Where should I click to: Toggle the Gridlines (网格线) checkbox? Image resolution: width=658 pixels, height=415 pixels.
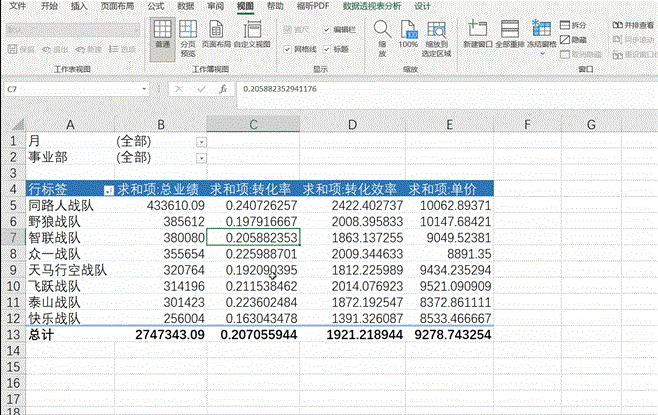(x=290, y=48)
